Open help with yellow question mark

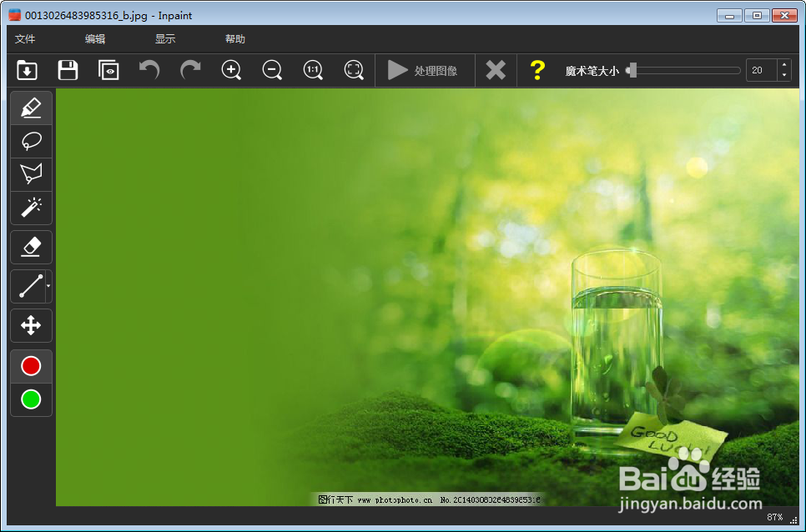pyautogui.click(x=537, y=70)
